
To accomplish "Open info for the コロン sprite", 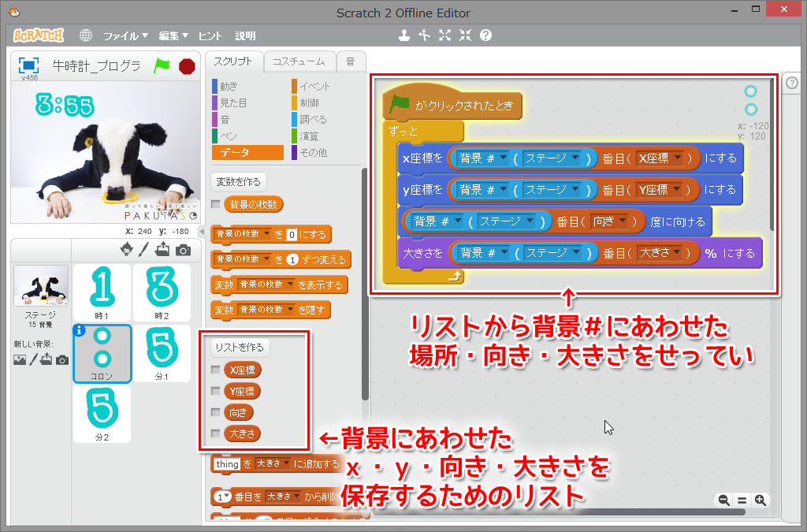I will pos(79,331).
